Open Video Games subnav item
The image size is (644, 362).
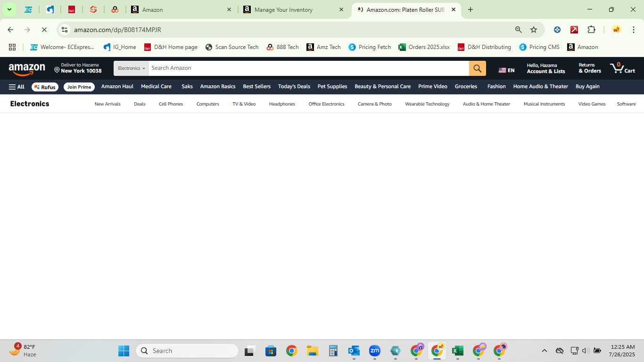592,104
